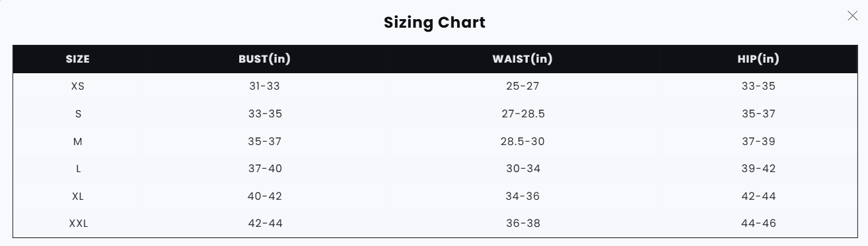Select hip value 44-46 for XXL

[x=758, y=224]
